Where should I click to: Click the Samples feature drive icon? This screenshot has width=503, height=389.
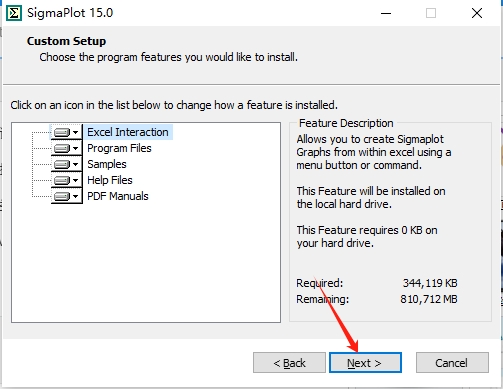(x=62, y=164)
